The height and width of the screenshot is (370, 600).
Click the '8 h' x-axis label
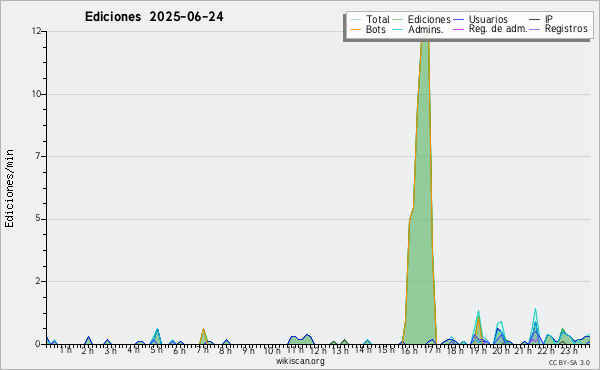225,350
